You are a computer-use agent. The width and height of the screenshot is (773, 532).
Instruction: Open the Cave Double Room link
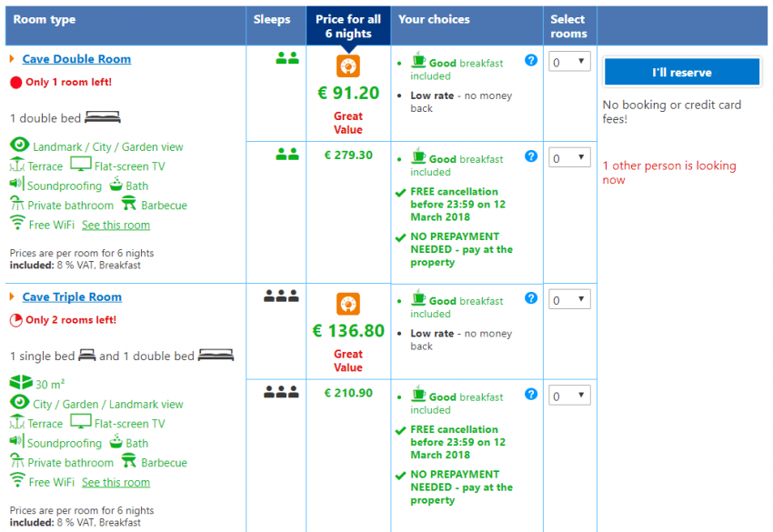coord(76,59)
